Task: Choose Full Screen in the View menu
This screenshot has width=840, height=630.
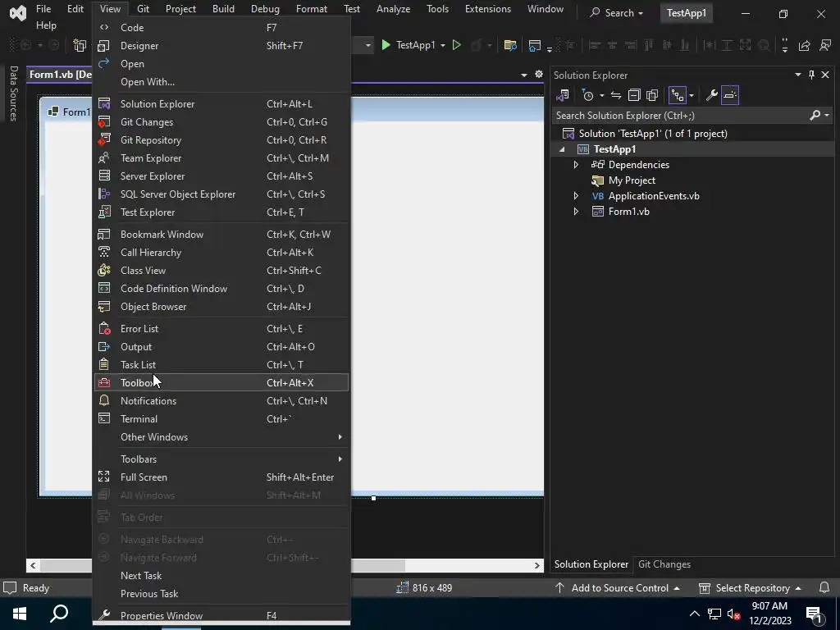Action: (221, 477)
